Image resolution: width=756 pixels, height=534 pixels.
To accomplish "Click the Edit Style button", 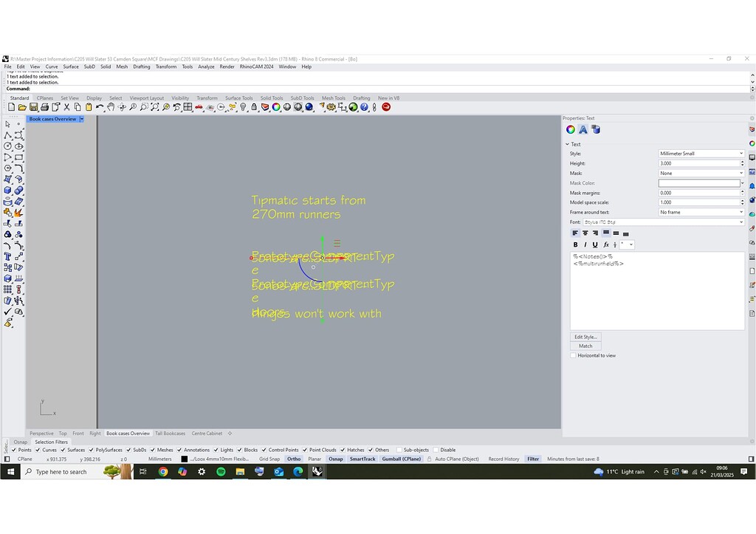I will pyautogui.click(x=585, y=336).
